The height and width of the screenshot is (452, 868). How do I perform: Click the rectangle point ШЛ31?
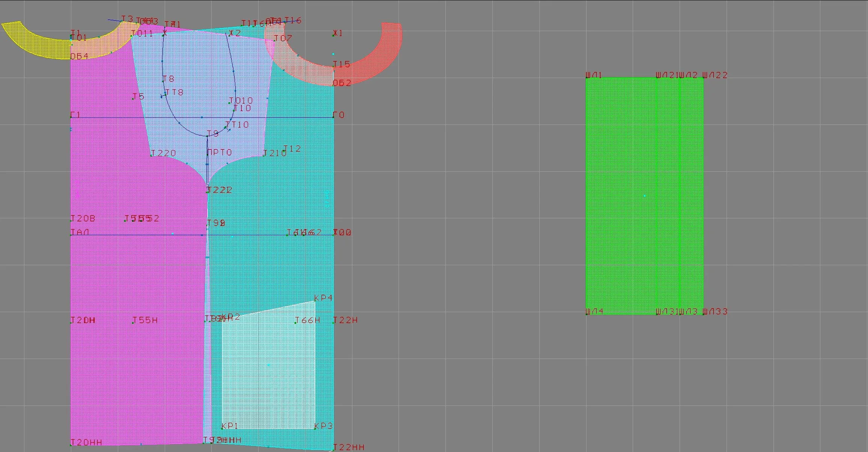[x=667, y=311]
